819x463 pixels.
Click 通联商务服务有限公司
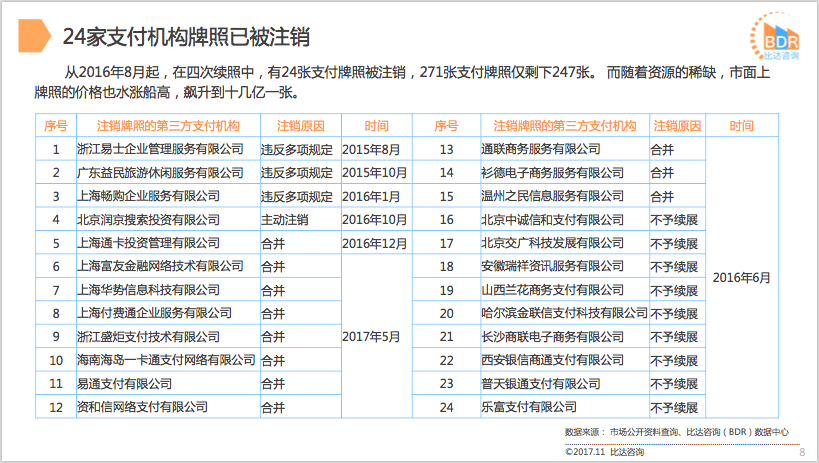pos(541,149)
